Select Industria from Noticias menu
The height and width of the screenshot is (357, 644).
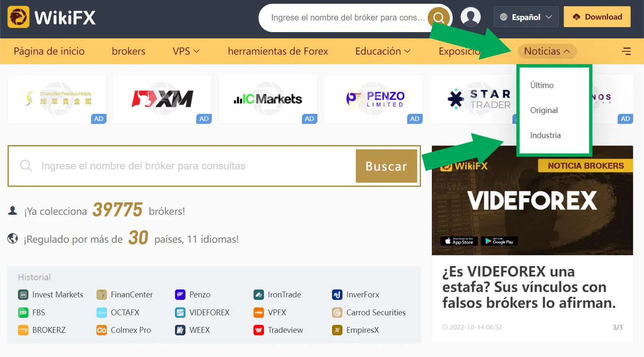(545, 135)
